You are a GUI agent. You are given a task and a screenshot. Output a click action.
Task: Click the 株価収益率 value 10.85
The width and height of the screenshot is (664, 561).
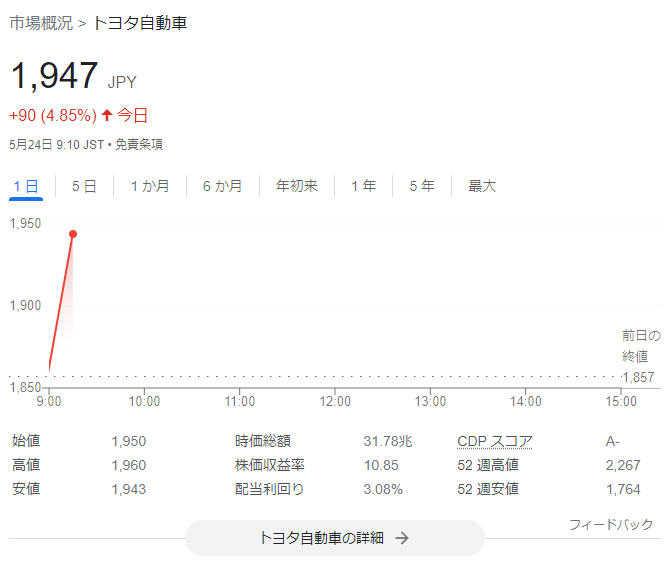[381, 465]
